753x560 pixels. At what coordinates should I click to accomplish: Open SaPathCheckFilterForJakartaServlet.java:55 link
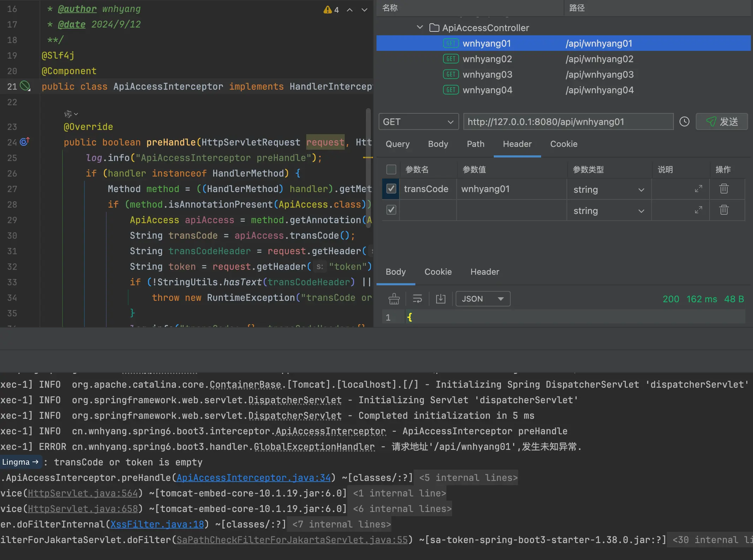click(x=292, y=540)
